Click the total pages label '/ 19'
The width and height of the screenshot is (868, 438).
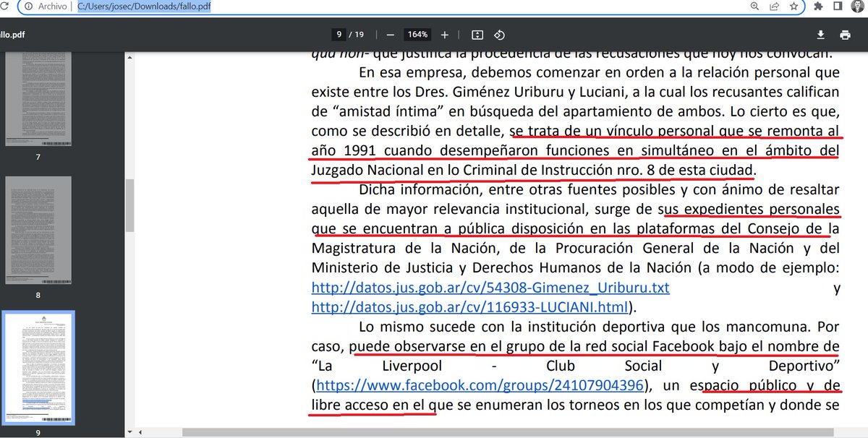pyautogui.click(x=356, y=35)
